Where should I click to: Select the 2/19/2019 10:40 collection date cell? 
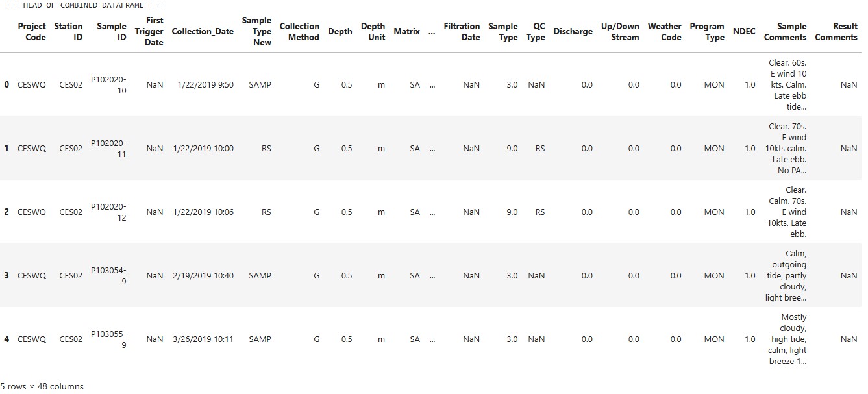point(203,276)
